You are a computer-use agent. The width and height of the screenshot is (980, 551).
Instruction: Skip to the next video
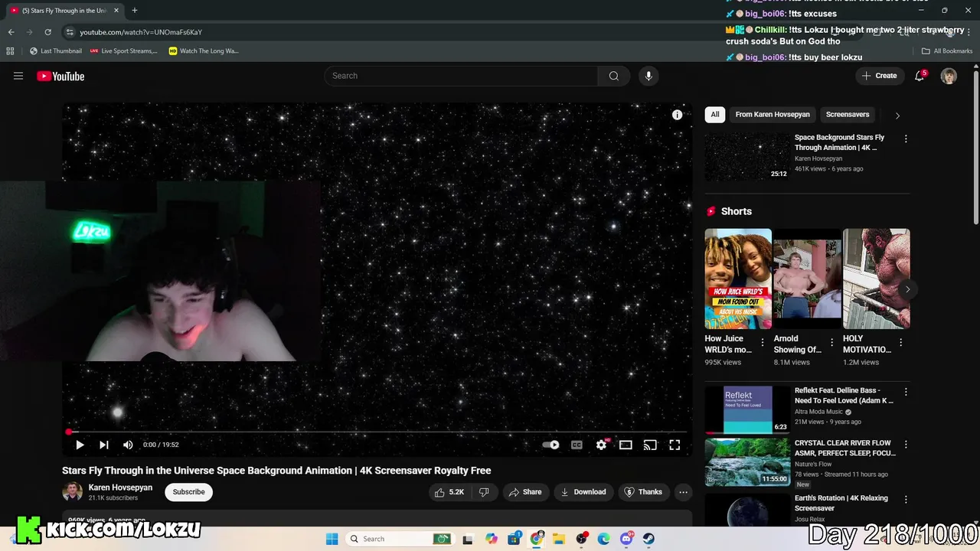click(x=104, y=445)
